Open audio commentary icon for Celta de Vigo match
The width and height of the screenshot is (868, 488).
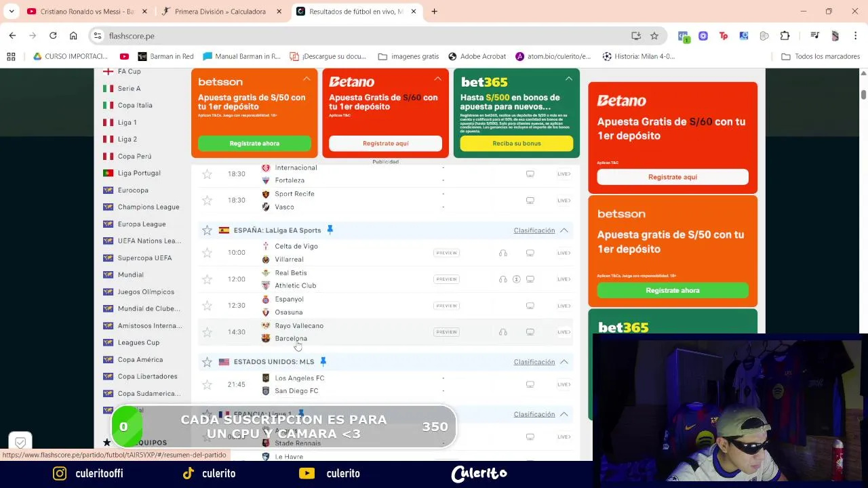pyautogui.click(x=502, y=253)
